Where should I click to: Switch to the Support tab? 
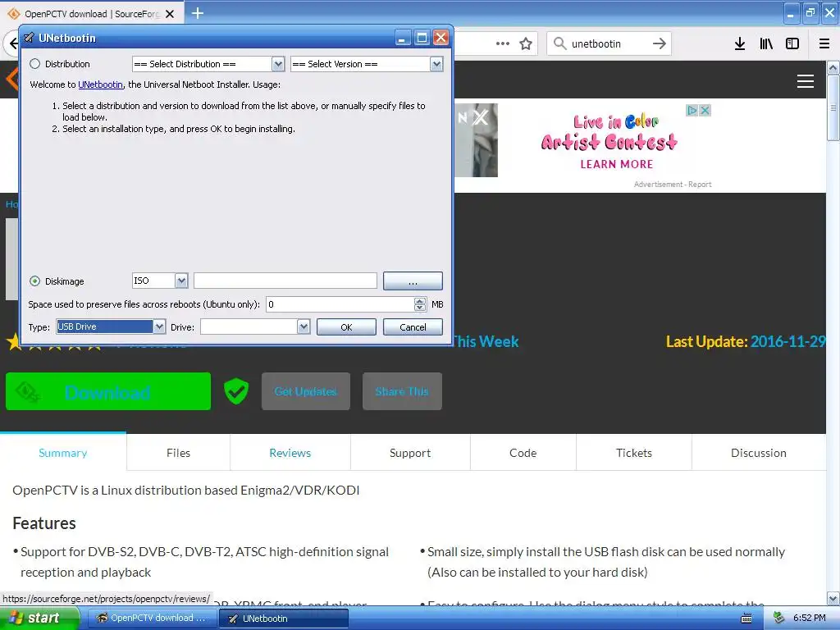tap(410, 453)
